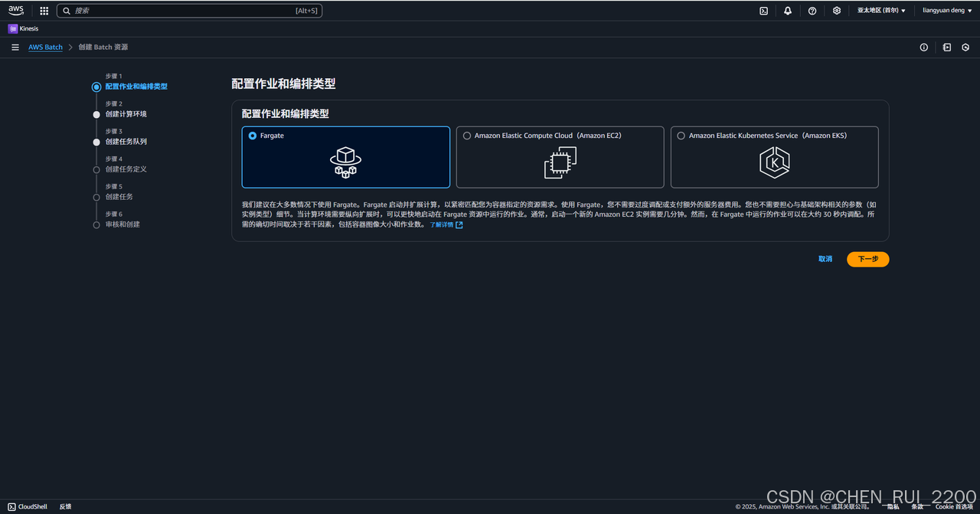Open Cookie 首选项 in the footer
The height and width of the screenshot is (514, 980).
tap(954, 506)
